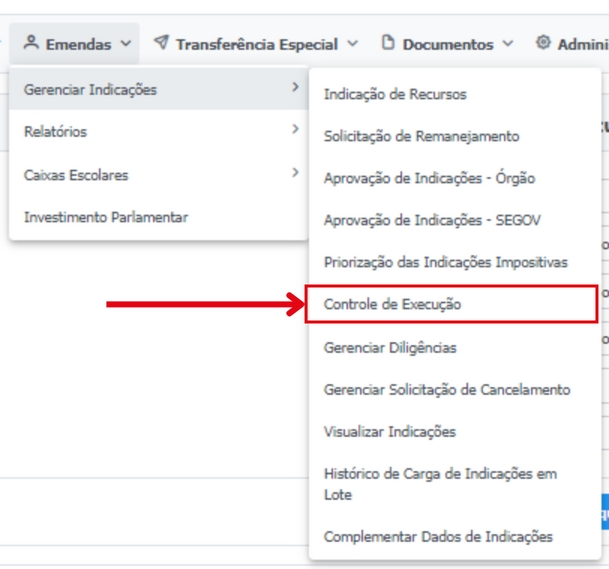Select Investimento Parlamentar menu entry
The height and width of the screenshot is (569, 609).
tap(158, 218)
